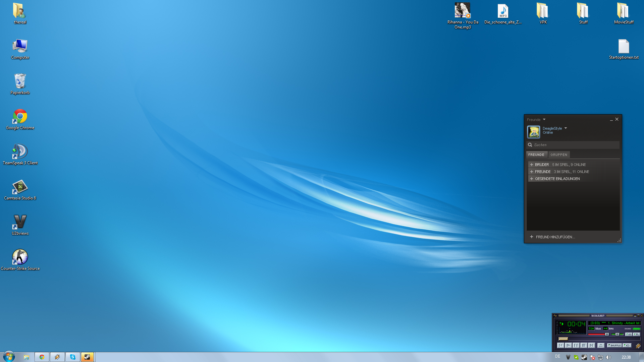644x362 pixels.
Task: Open the Freunde title menu dropdown
Action: point(544,119)
